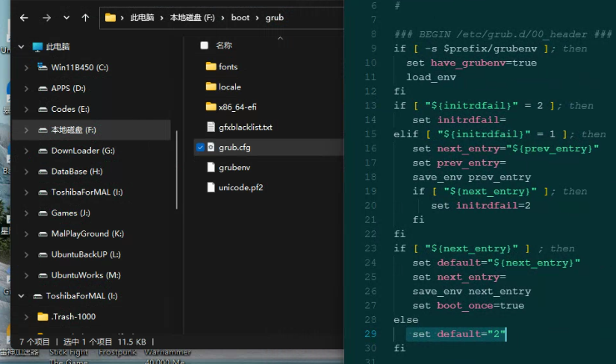Collapse 此电脑 tree node
The image size is (616, 364).
click(21, 47)
